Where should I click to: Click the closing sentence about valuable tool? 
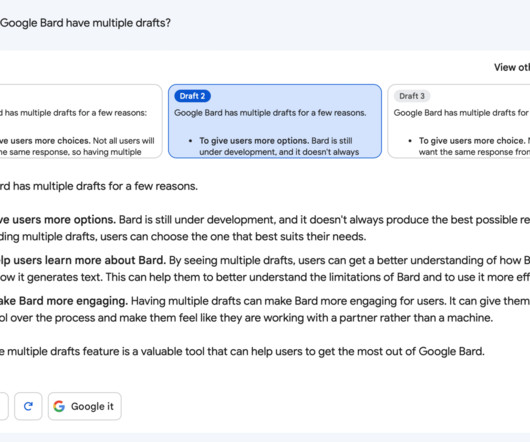pyautogui.click(x=242, y=351)
